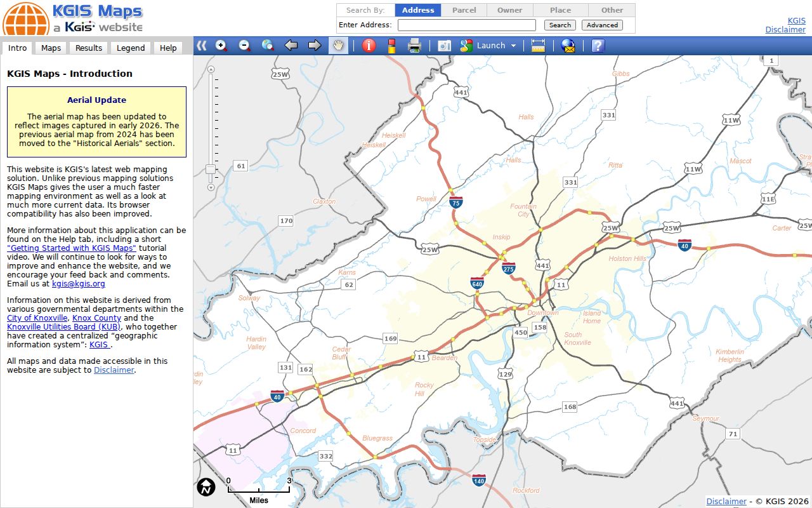812x508 pixels.
Task: Open the Knox County link
Action: 96,318
